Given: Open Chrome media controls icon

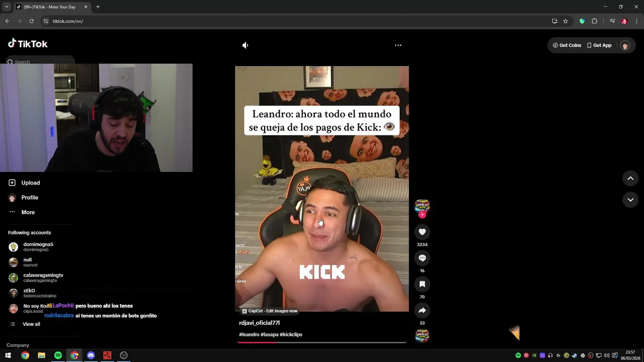Looking at the screenshot, I should (612, 21).
